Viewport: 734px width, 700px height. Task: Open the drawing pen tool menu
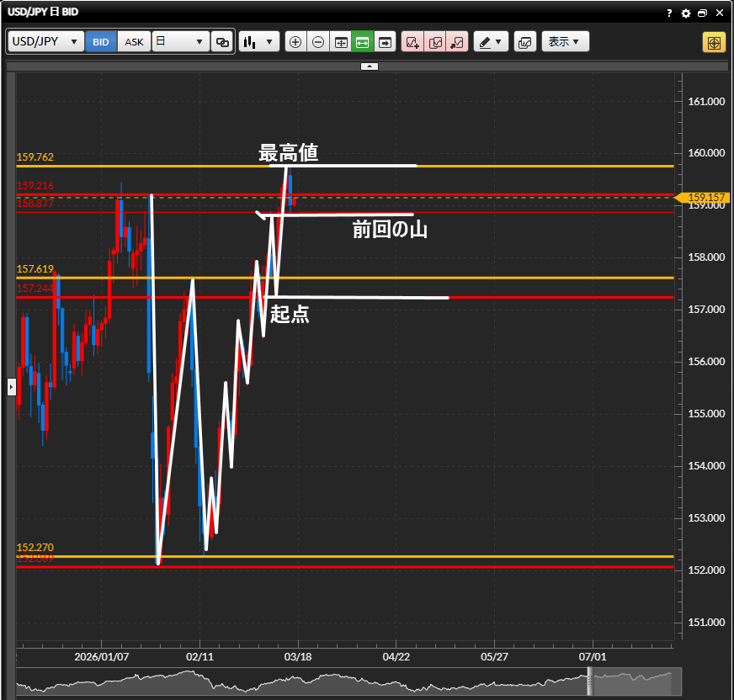490,41
